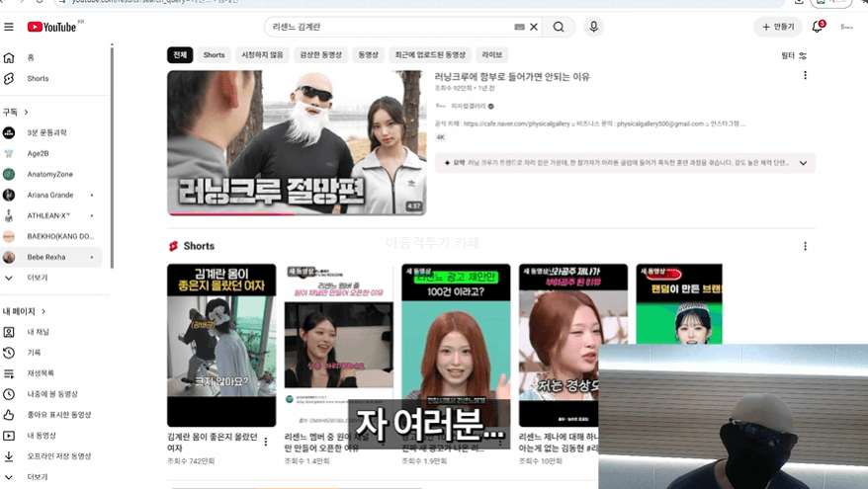Open the 필터 filter options

(794, 55)
